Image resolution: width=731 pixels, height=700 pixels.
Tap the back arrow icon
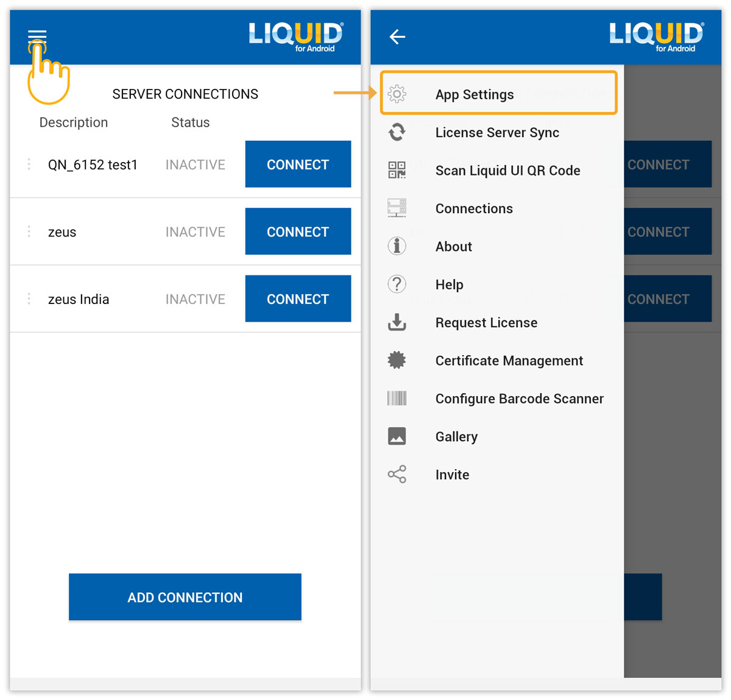point(397,37)
